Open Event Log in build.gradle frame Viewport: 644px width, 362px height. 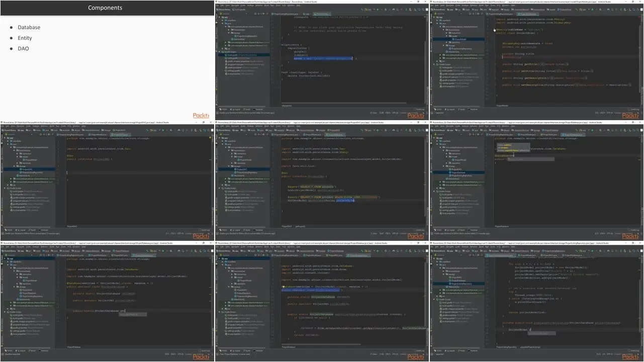pos(419,109)
